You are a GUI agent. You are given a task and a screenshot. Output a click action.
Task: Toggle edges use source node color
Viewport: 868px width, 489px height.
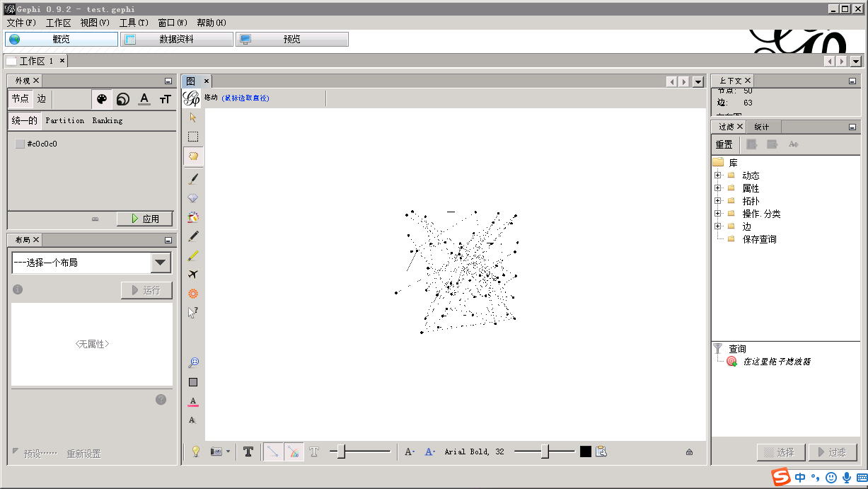294,451
